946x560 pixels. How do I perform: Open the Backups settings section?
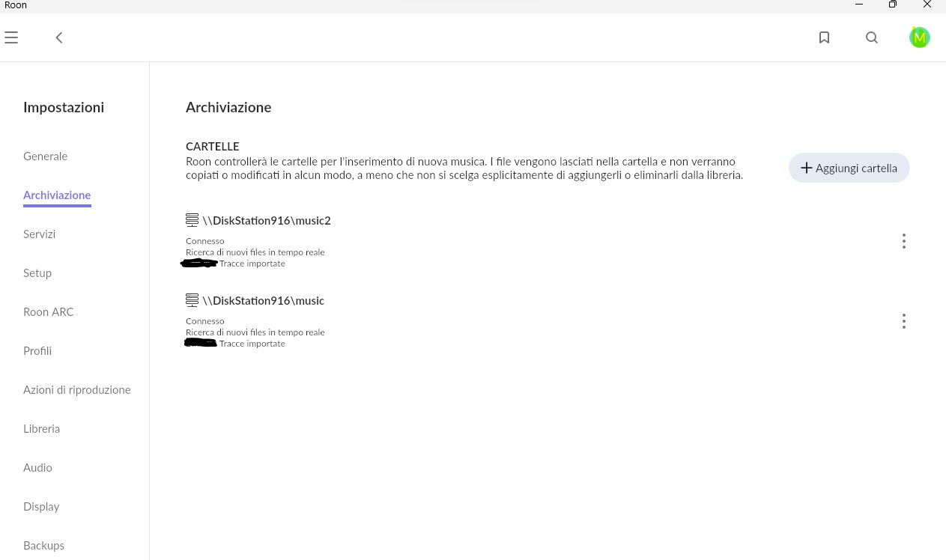tap(44, 546)
